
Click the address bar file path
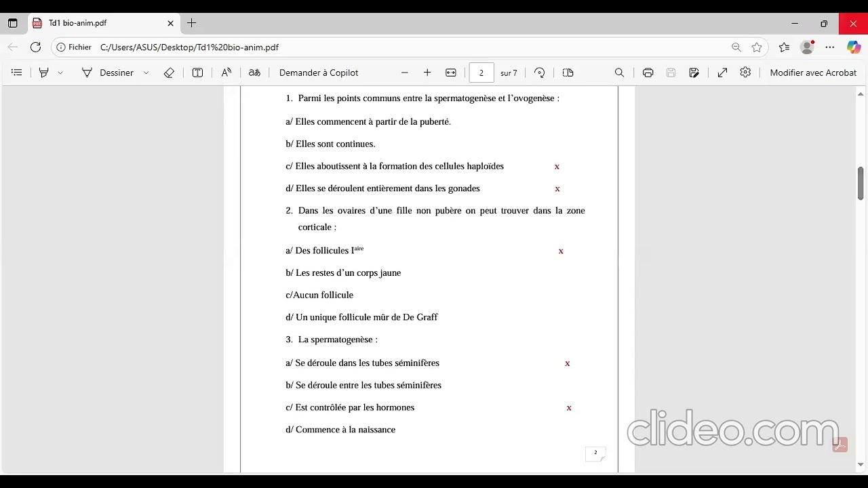click(x=189, y=47)
